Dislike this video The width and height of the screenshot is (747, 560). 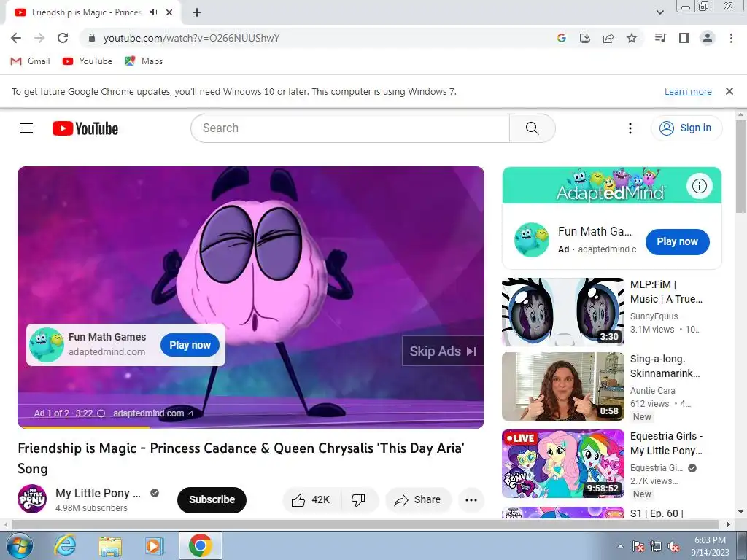point(358,499)
